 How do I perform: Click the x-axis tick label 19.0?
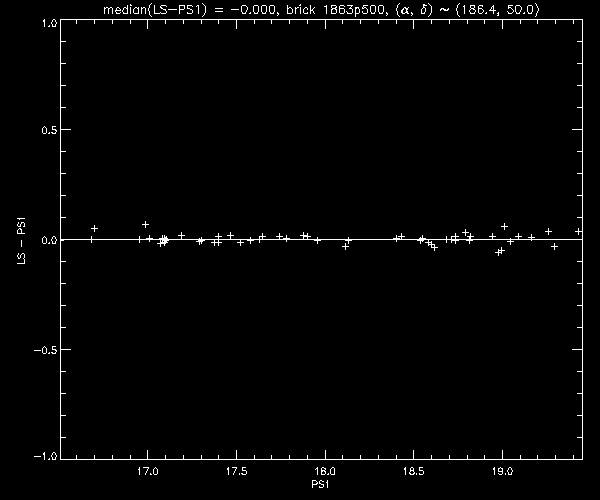(502, 471)
